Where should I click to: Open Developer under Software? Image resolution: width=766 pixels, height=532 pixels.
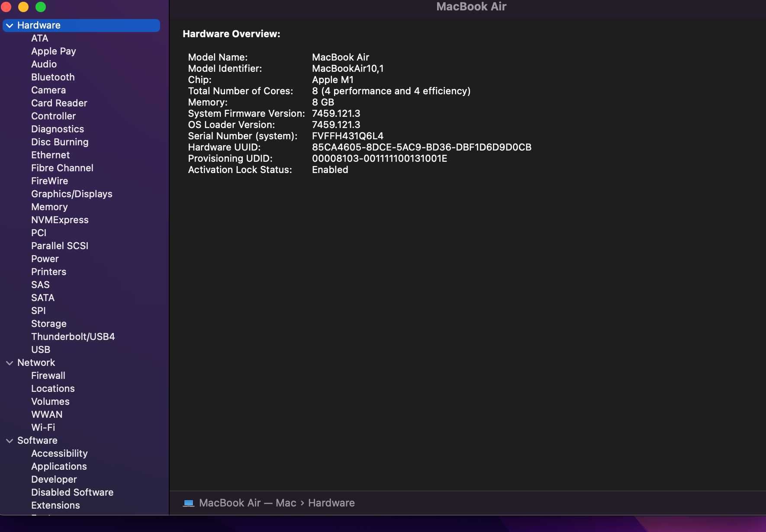(54, 480)
